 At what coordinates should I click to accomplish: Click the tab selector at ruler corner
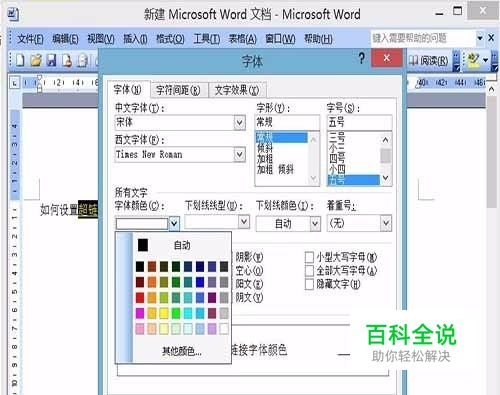14,83
